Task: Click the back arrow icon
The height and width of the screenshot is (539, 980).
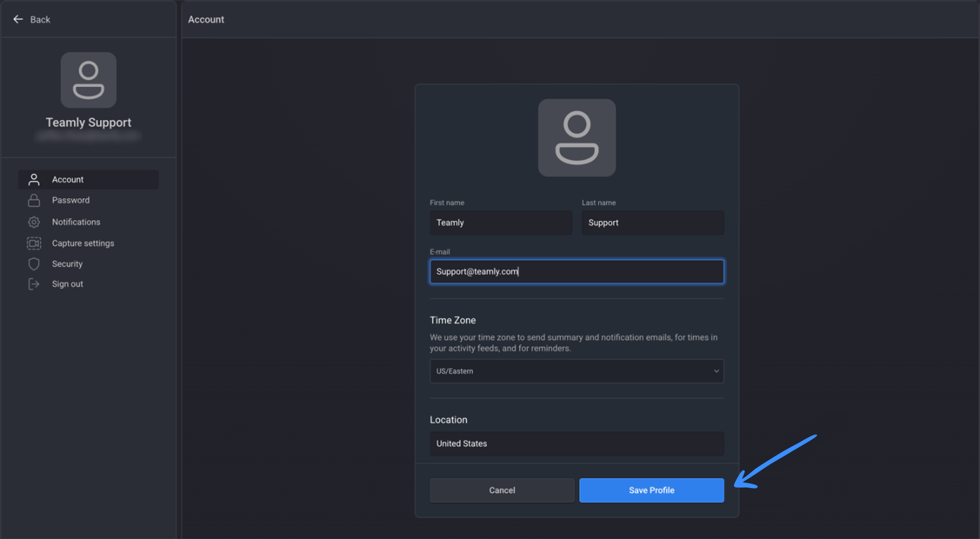Action: pyautogui.click(x=18, y=19)
